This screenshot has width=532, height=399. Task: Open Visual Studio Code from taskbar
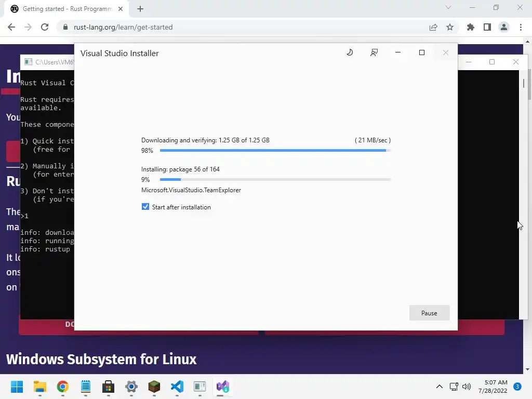point(177,387)
